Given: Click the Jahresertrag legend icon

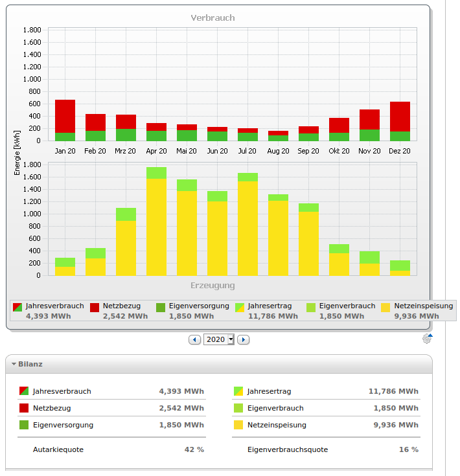Looking at the screenshot, I should pos(239,306).
